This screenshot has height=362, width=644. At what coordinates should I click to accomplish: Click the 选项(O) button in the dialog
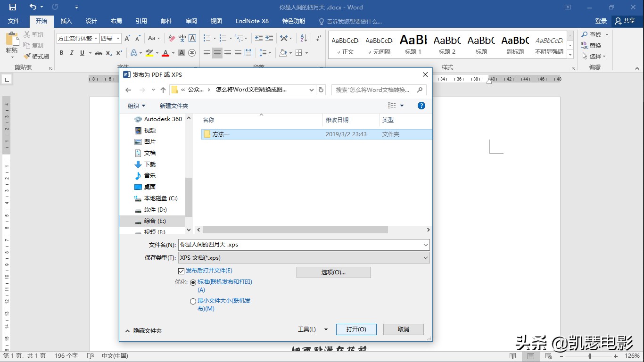pos(333,272)
